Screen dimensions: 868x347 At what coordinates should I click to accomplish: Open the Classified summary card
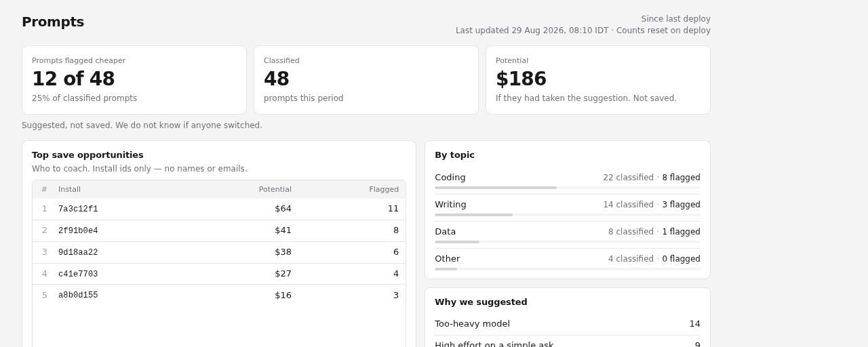click(366, 80)
